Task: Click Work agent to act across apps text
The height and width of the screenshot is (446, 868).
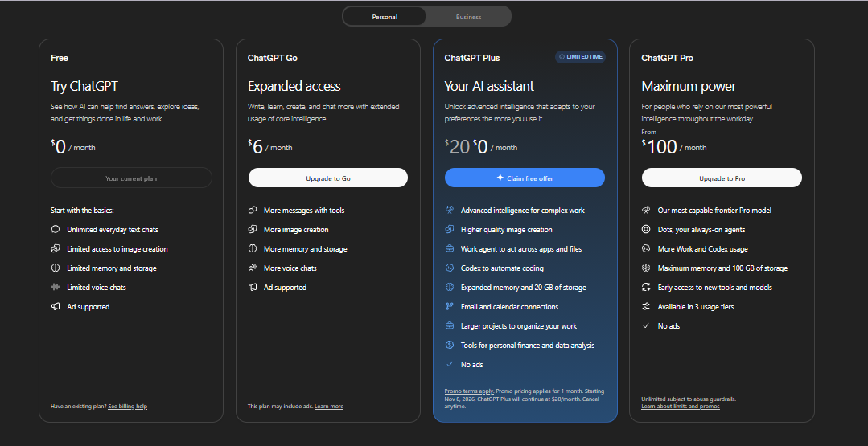Action: tap(521, 248)
